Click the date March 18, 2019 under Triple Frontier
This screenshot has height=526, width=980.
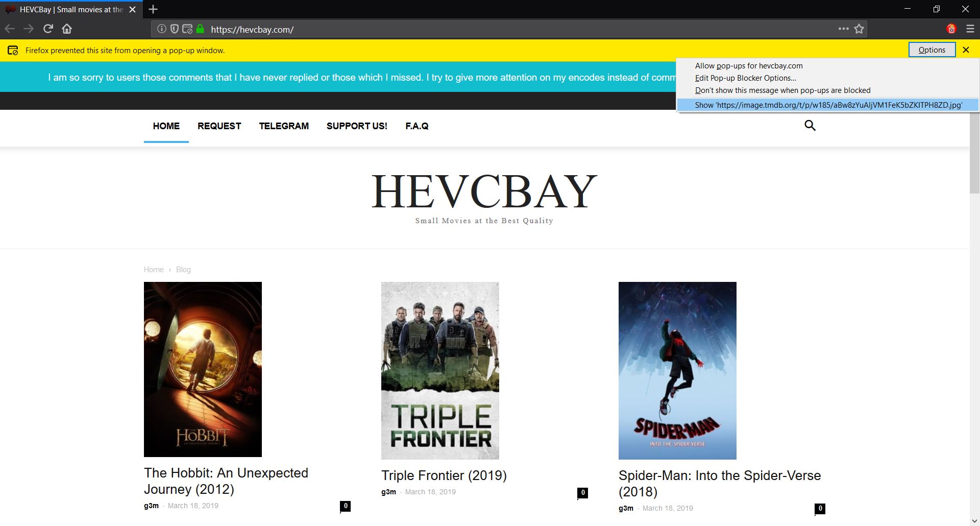click(430, 492)
